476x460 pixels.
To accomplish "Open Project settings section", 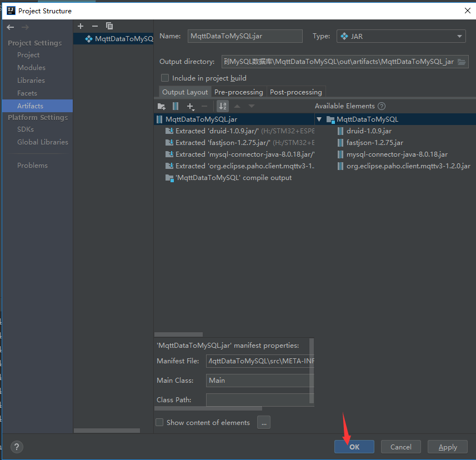I will [x=28, y=55].
